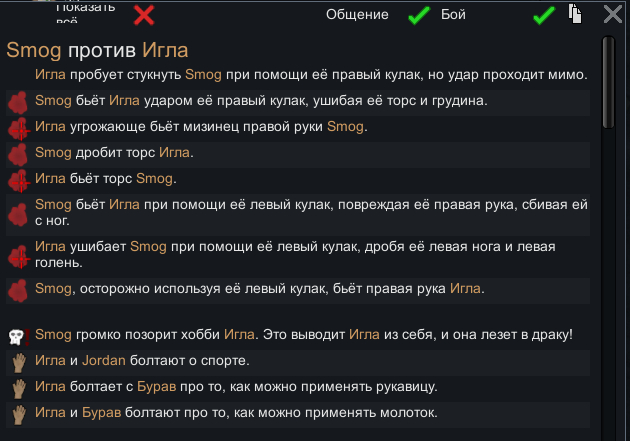Click hand icon beside "болтают о спорте" entry
Viewport: 630px width, 441px height.
pos(17,361)
